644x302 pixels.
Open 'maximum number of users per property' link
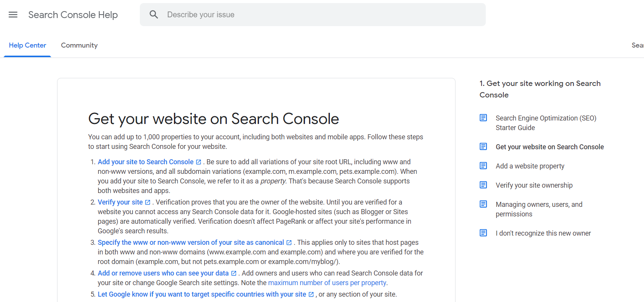(x=327, y=283)
